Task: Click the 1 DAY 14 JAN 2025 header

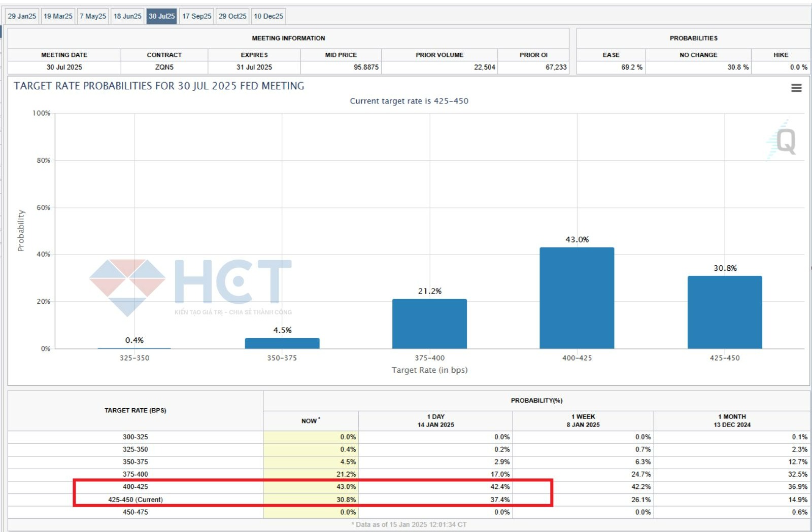Action: (436, 421)
